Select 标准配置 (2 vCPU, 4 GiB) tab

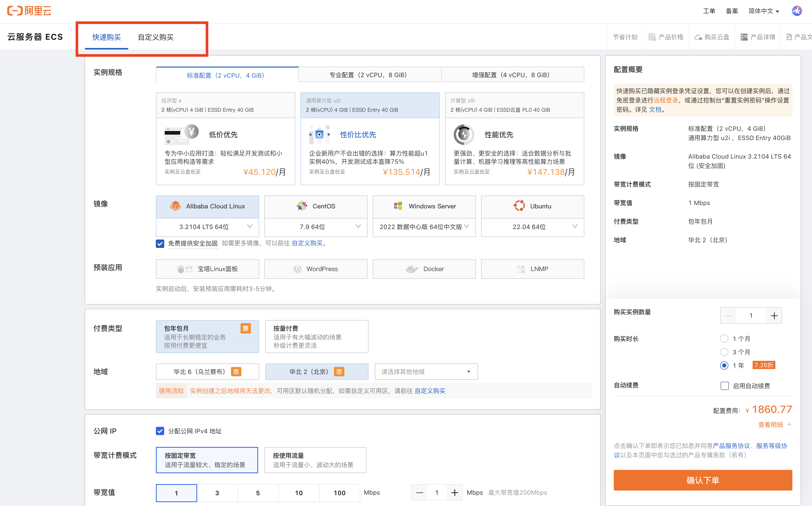click(x=227, y=75)
